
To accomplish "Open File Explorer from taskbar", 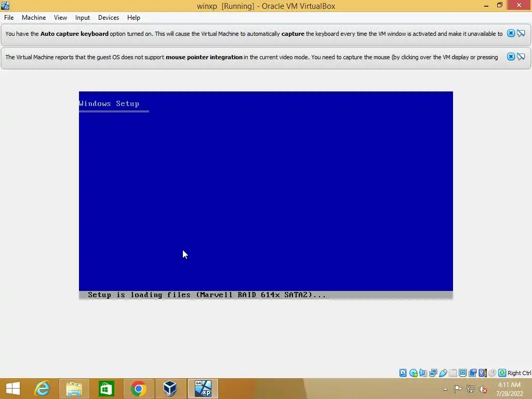I will (x=74, y=389).
